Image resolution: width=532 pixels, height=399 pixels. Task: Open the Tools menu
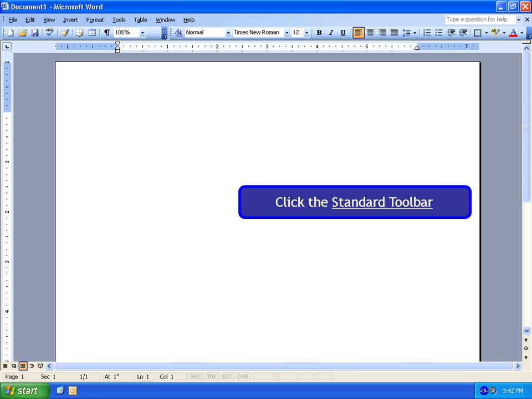[x=119, y=20]
